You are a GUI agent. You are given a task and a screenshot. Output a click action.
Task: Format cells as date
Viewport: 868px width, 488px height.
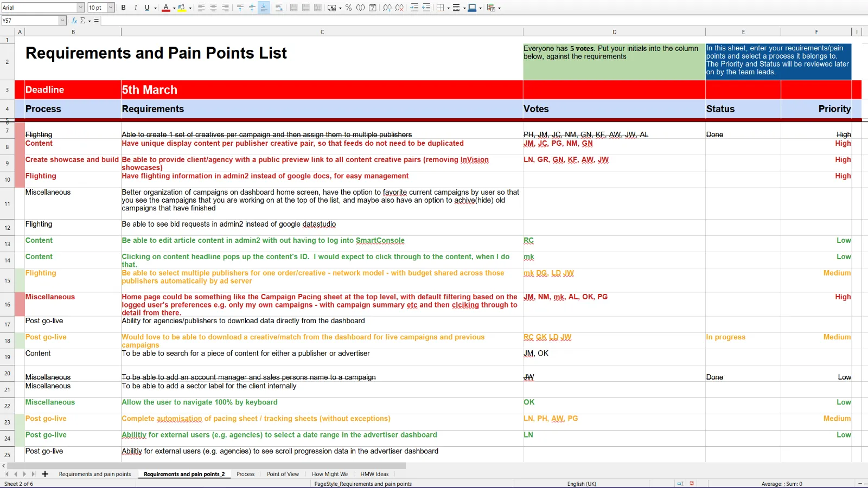coord(373,8)
